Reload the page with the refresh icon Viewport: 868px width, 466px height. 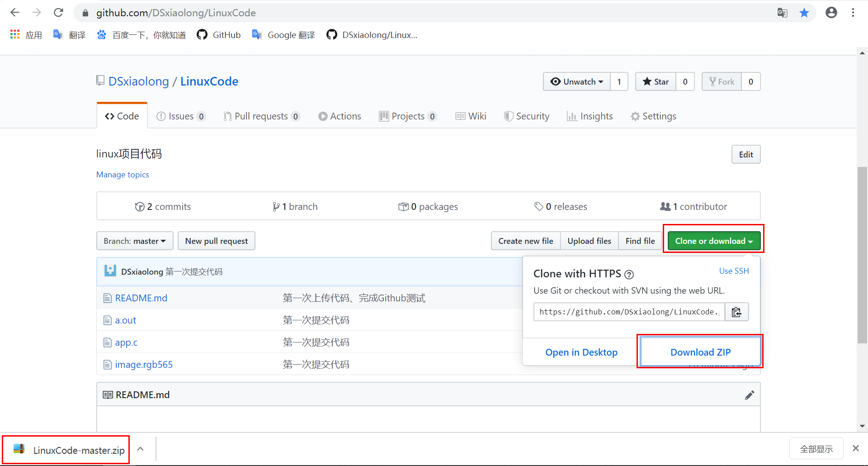point(58,13)
